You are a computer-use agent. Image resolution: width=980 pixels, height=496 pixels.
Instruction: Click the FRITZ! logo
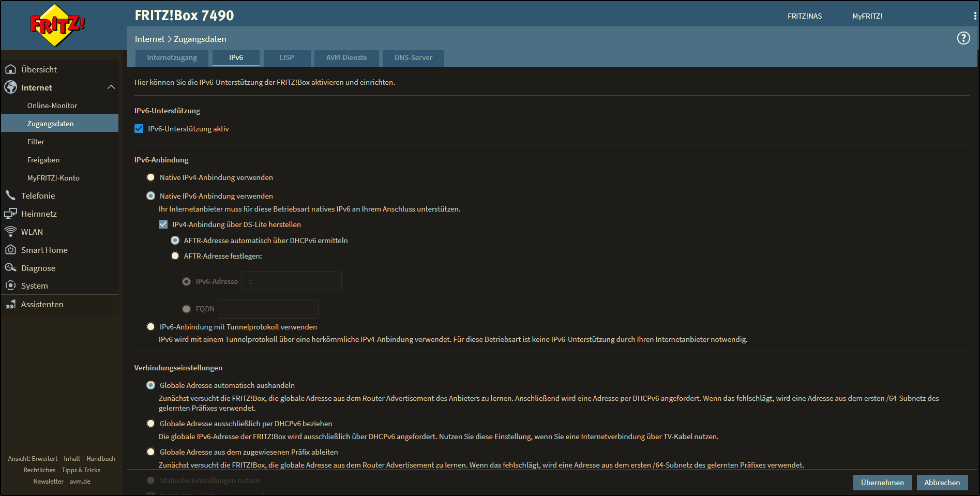tap(57, 25)
